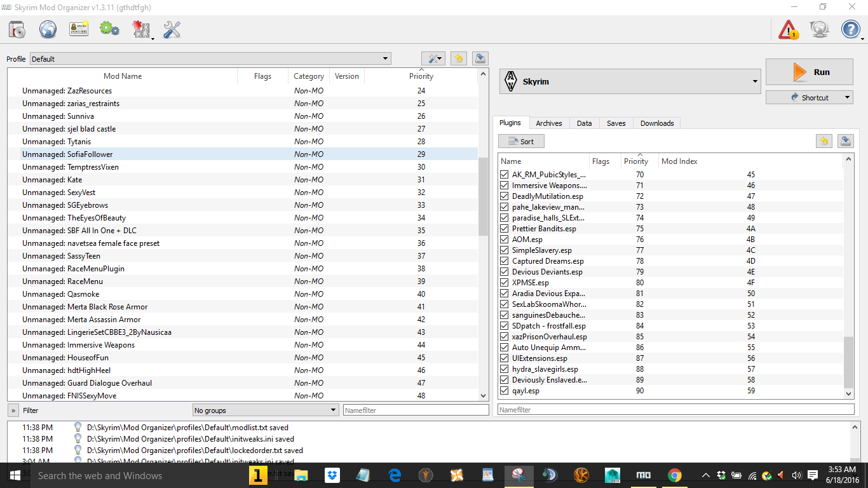Image resolution: width=868 pixels, height=488 pixels.
Task: Click the Problems warning triangle icon
Action: 789,29
